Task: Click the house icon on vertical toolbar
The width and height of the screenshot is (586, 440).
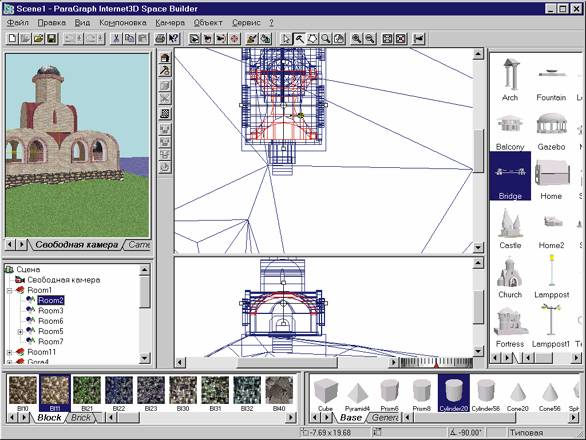Action: pyautogui.click(x=165, y=58)
